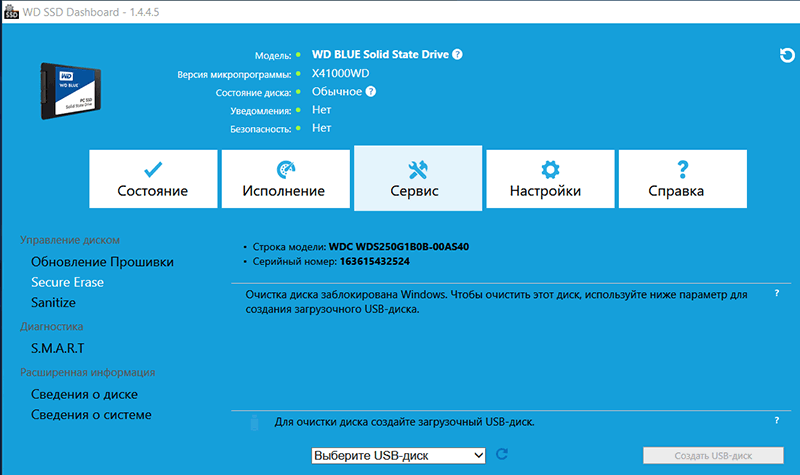Expand the Выберите USB-диск dropdown
Image resolution: width=800 pixels, height=475 pixels.
pos(398,456)
